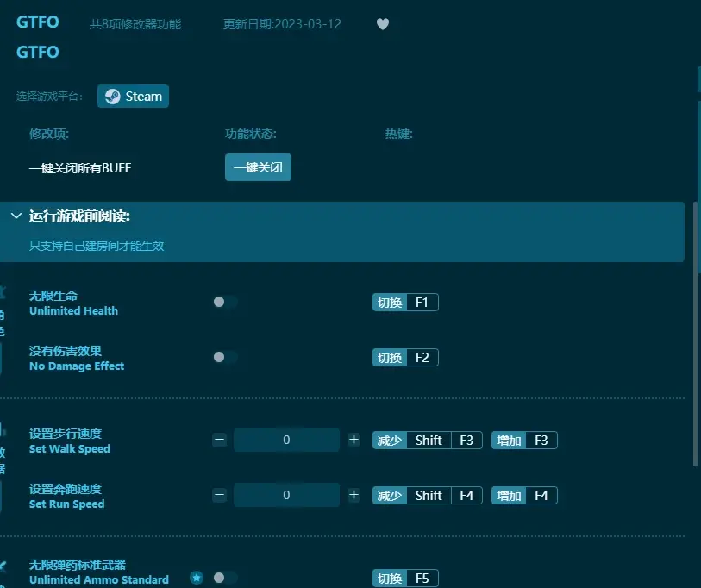
Task: Click the 设置奔跑速度 label
Action: pyautogui.click(x=66, y=489)
